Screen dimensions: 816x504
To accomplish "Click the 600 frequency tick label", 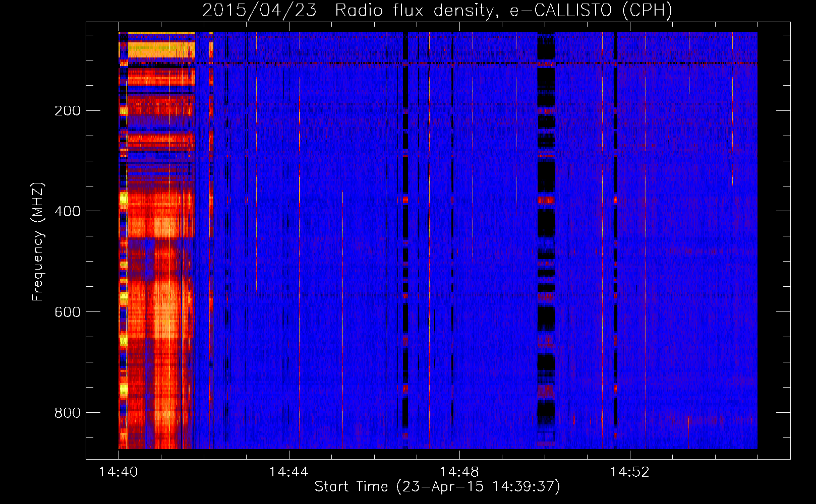I will (67, 312).
